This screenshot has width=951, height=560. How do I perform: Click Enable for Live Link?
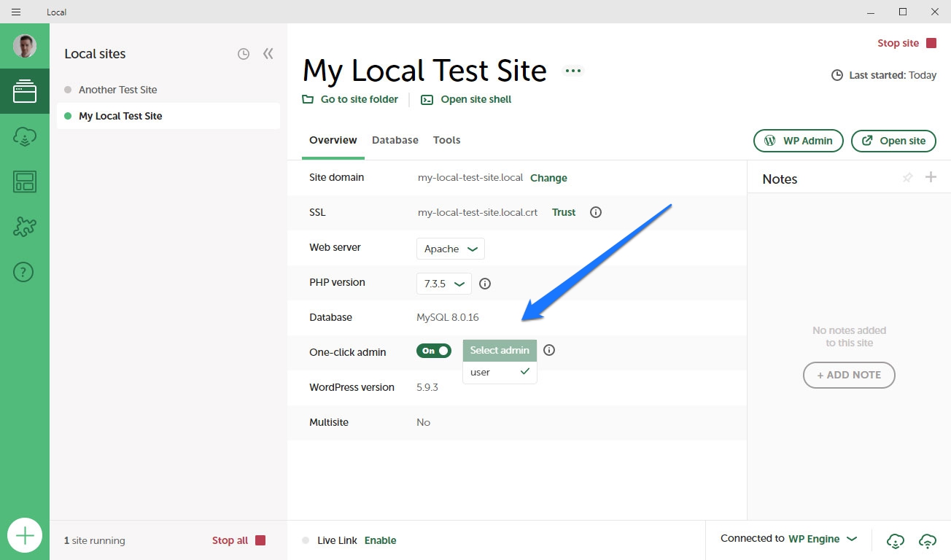point(381,540)
